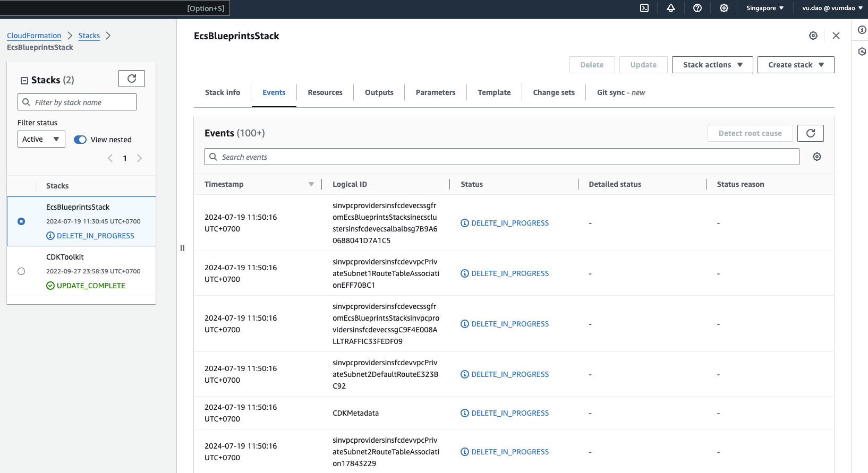Image resolution: width=868 pixels, height=473 pixels.
Task: Close the EcsBlueprintsStack details panel
Action: click(836, 36)
